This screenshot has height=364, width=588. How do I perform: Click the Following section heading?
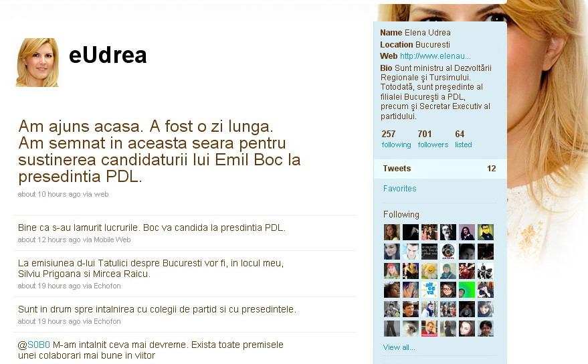click(401, 215)
